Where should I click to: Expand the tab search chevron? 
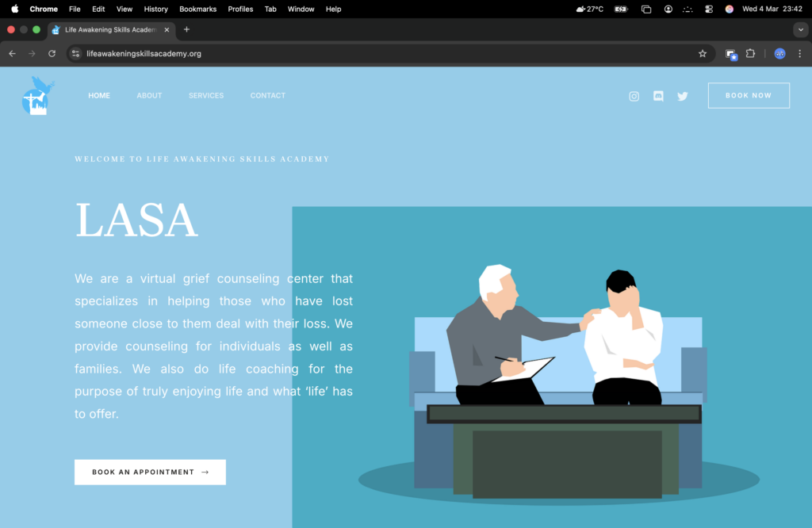pyautogui.click(x=800, y=30)
